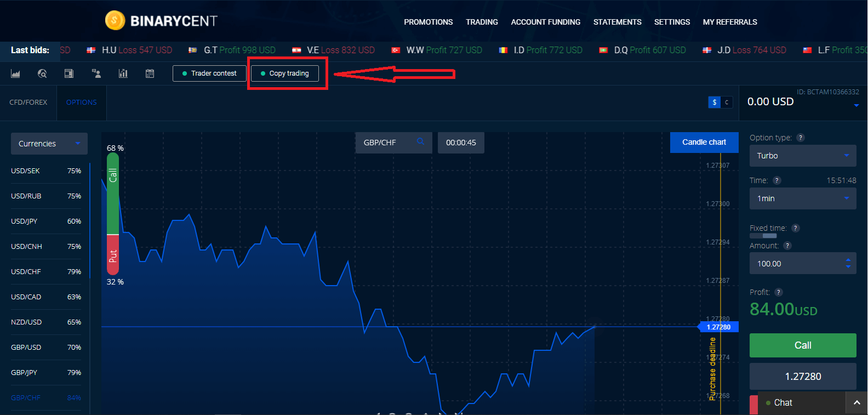Switch to the CFD/FOREX tab

28,103
